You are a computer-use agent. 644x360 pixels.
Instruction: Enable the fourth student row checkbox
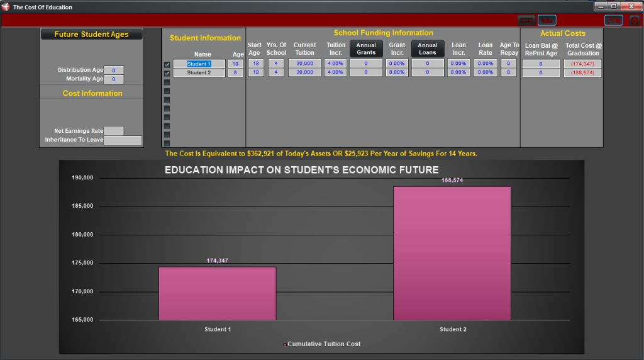click(x=167, y=91)
